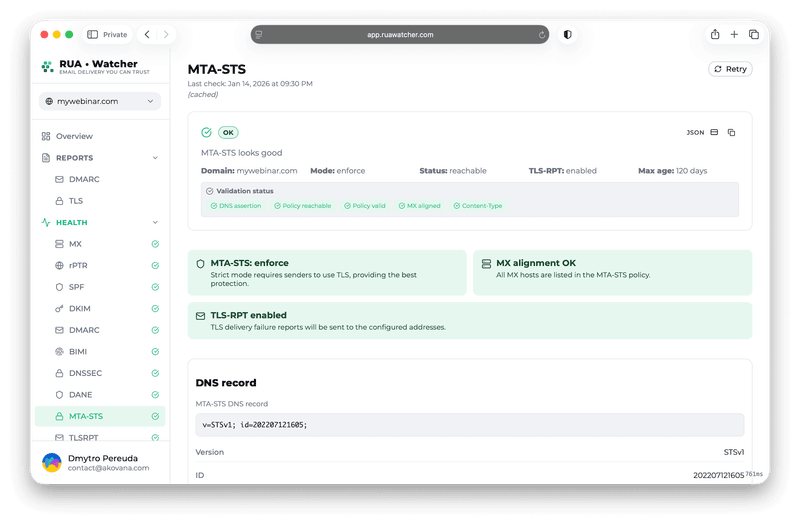Click the shield icon in enforce card

tap(201, 264)
